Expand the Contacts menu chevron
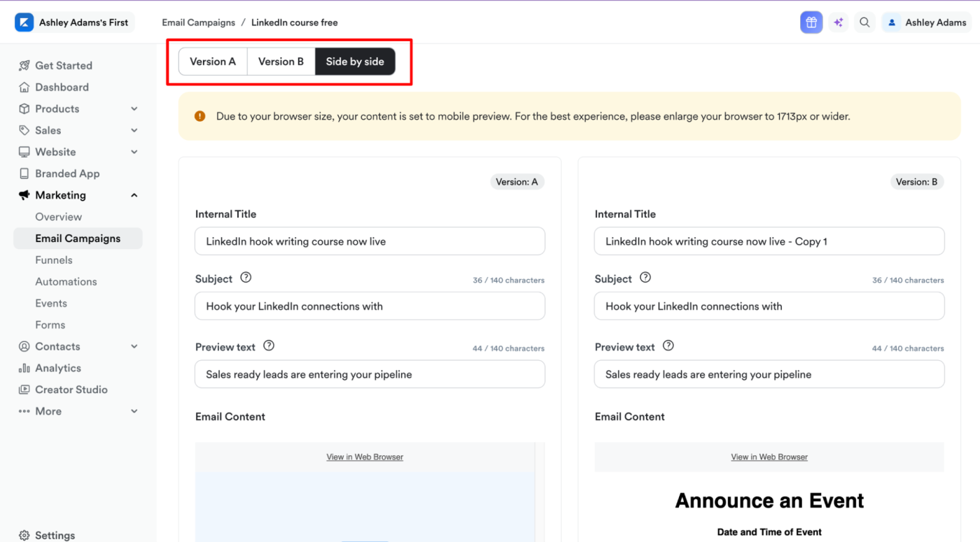This screenshot has height=542, width=980. 134,346
